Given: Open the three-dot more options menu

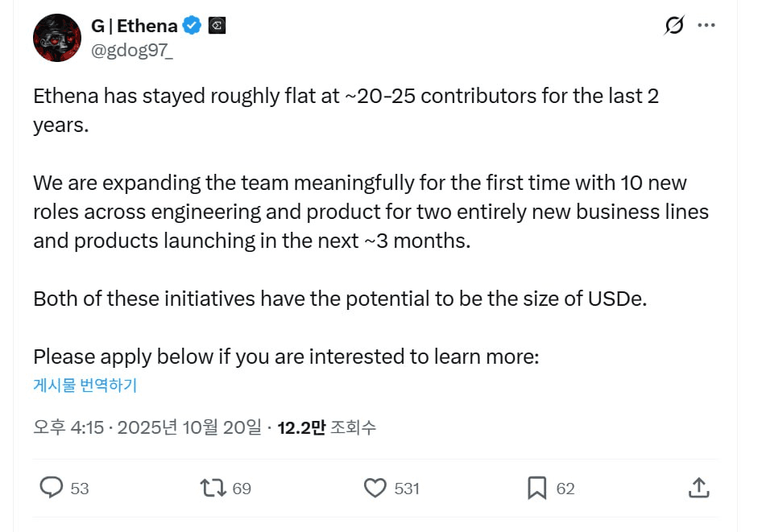Looking at the screenshot, I should point(706,26).
